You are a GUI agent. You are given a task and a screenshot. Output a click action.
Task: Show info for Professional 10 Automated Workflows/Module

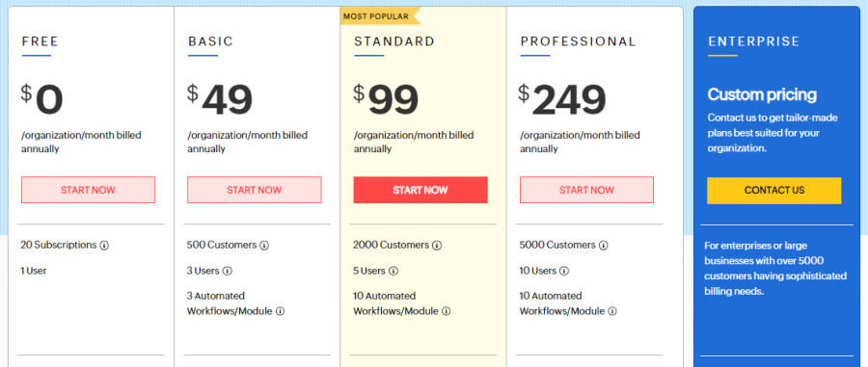tap(612, 311)
